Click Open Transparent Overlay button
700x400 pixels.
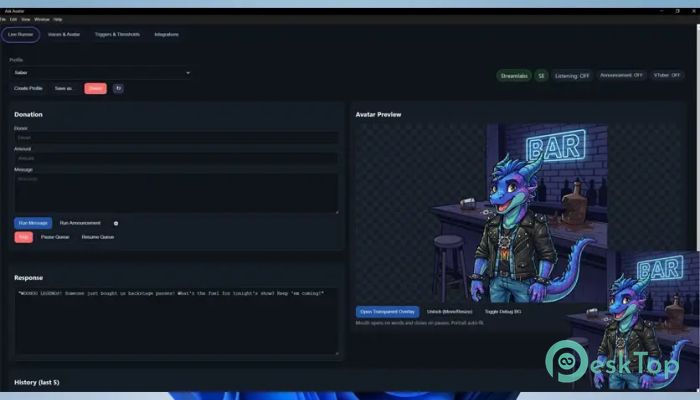point(388,312)
